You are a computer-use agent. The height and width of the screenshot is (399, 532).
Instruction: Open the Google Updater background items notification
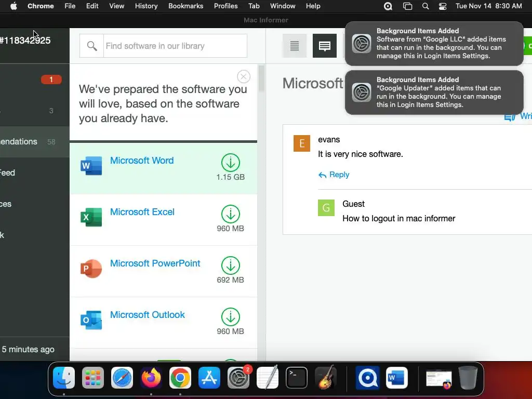[434, 92]
